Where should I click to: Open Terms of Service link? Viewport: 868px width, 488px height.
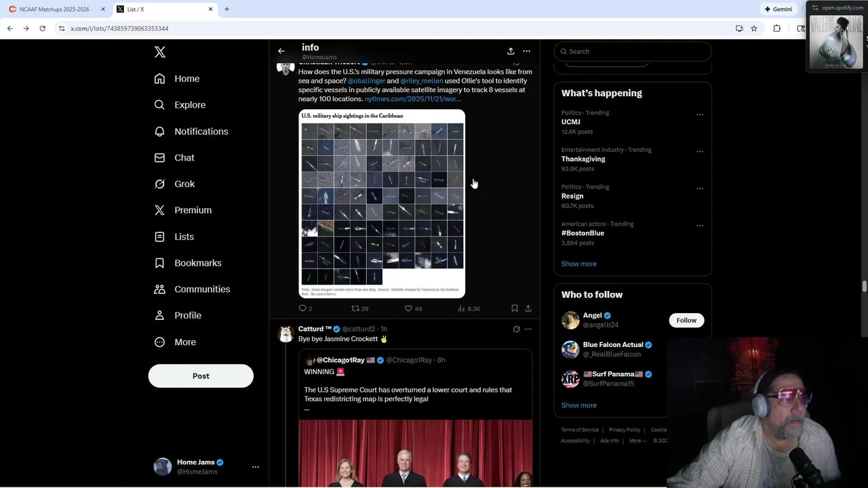pos(580,430)
